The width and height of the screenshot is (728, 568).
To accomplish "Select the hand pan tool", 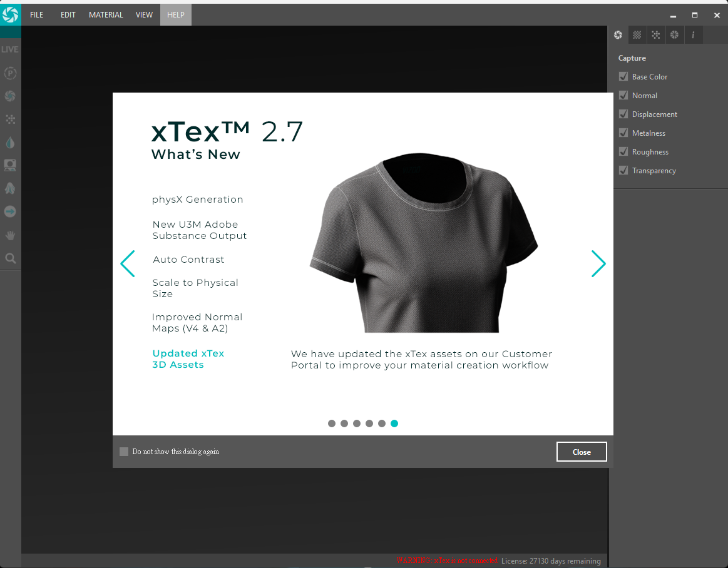I will pyautogui.click(x=10, y=235).
